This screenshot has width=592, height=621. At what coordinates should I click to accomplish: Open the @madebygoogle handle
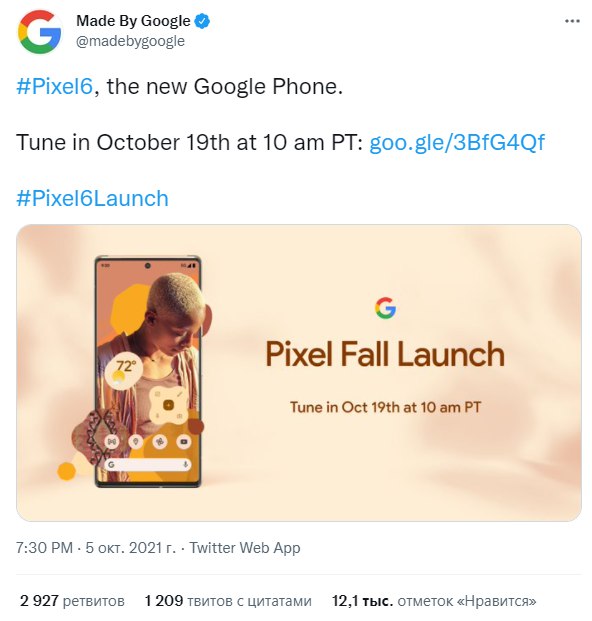click(x=130, y=41)
